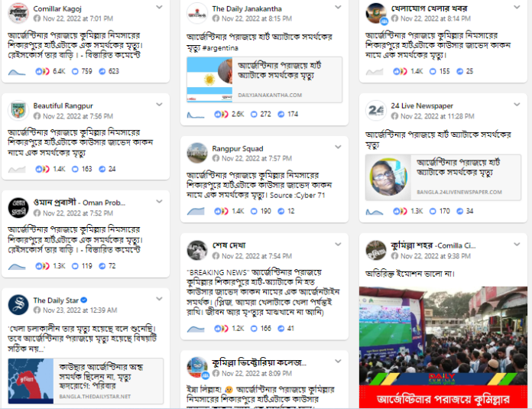
Task: Click the reactions icon showing 6.4K
Action: (x=42, y=71)
